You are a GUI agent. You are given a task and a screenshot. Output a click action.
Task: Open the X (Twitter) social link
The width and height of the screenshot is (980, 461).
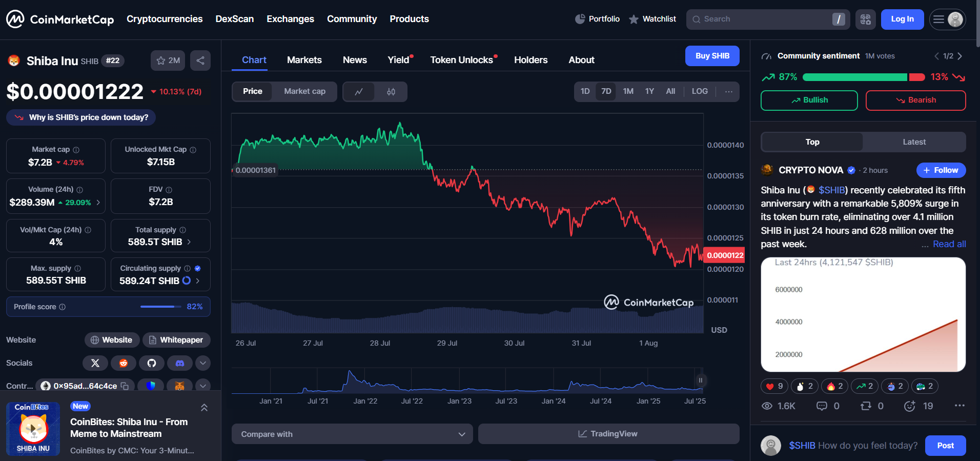click(x=95, y=363)
